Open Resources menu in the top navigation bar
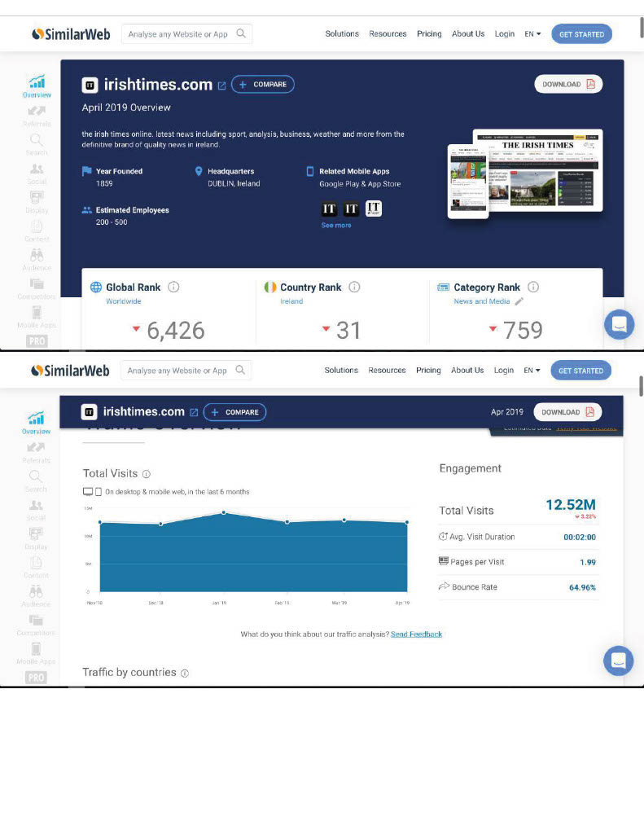Screen dimensions: 644x834 point(388,33)
